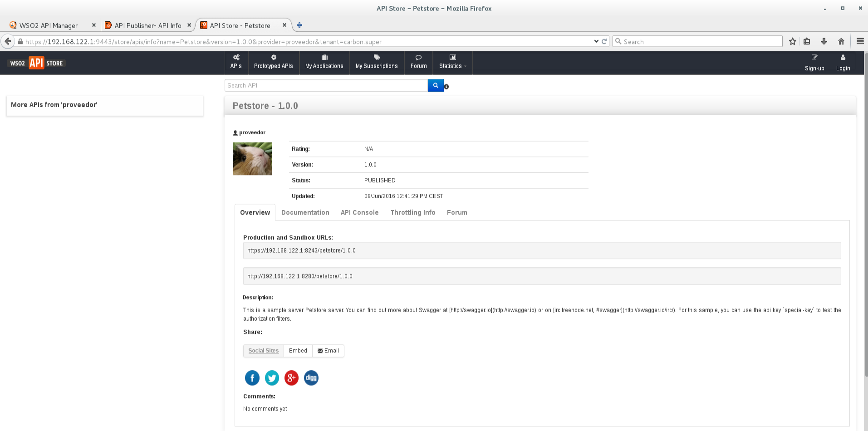The width and height of the screenshot is (868, 431).
Task: Click the Sign-up icon
Action: (x=814, y=57)
